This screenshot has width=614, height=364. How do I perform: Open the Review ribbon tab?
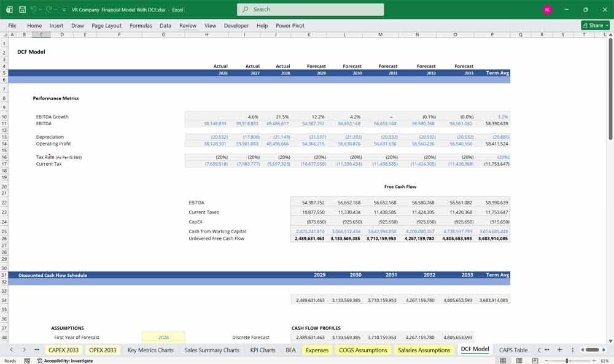coord(188,25)
